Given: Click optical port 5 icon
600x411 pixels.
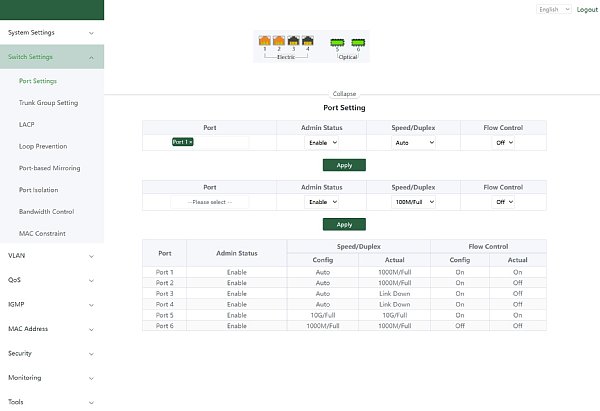Looking at the screenshot, I should (x=337, y=42).
